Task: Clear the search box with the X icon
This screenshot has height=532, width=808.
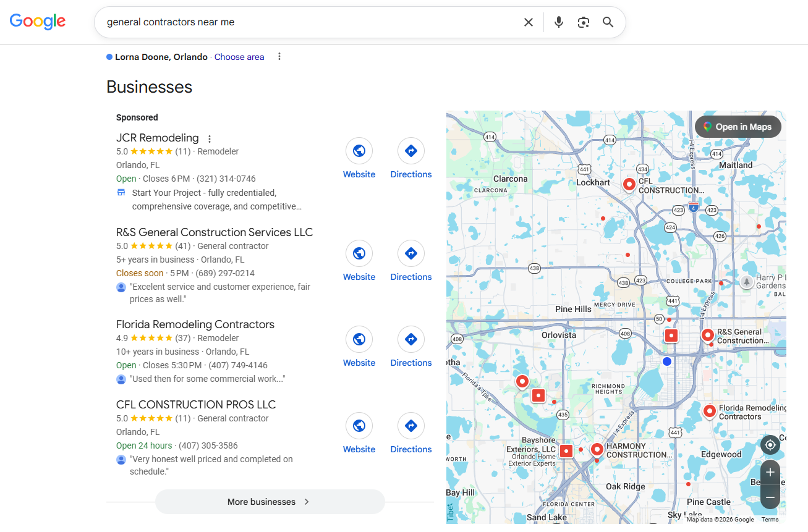Action: point(529,22)
